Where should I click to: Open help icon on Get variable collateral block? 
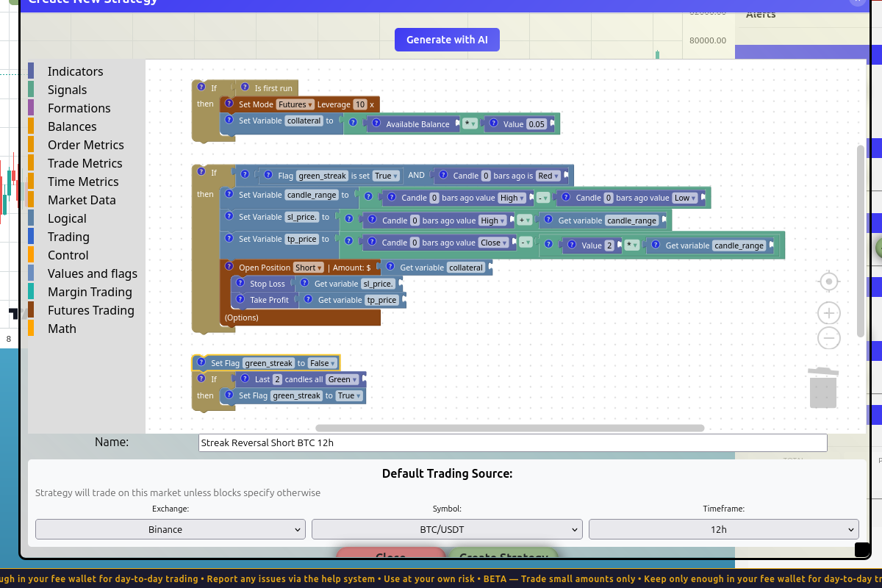tap(391, 268)
